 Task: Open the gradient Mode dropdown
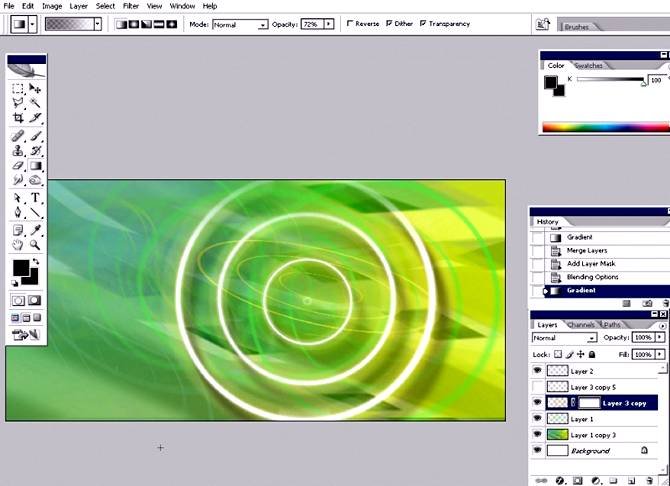pyautogui.click(x=240, y=23)
